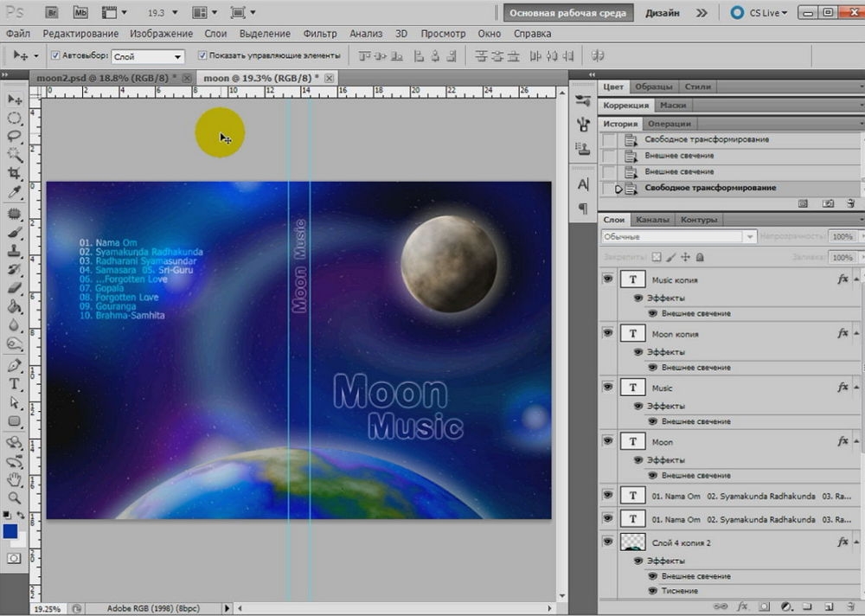Hide the Слой 4 копия 2 layer
This screenshot has height=616, width=865.
pos(607,542)
